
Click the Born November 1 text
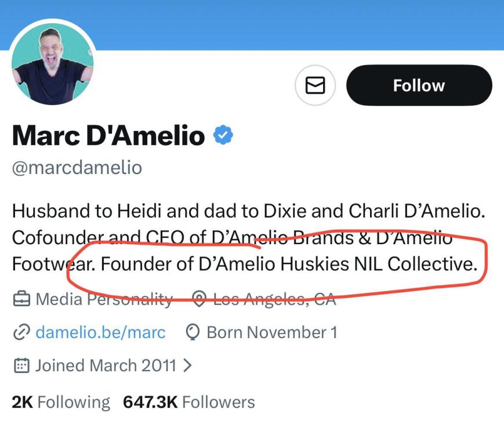271,332
